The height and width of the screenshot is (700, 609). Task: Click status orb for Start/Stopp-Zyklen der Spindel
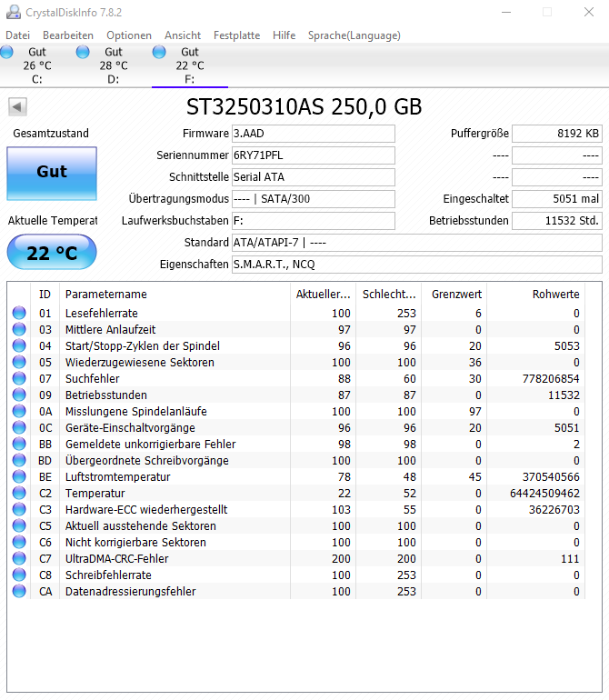tap(19, 345)
